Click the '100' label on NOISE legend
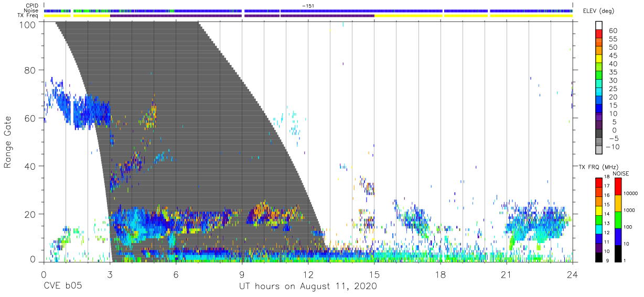The width and height of the screenshot is (644, 297). coord(629,227)
